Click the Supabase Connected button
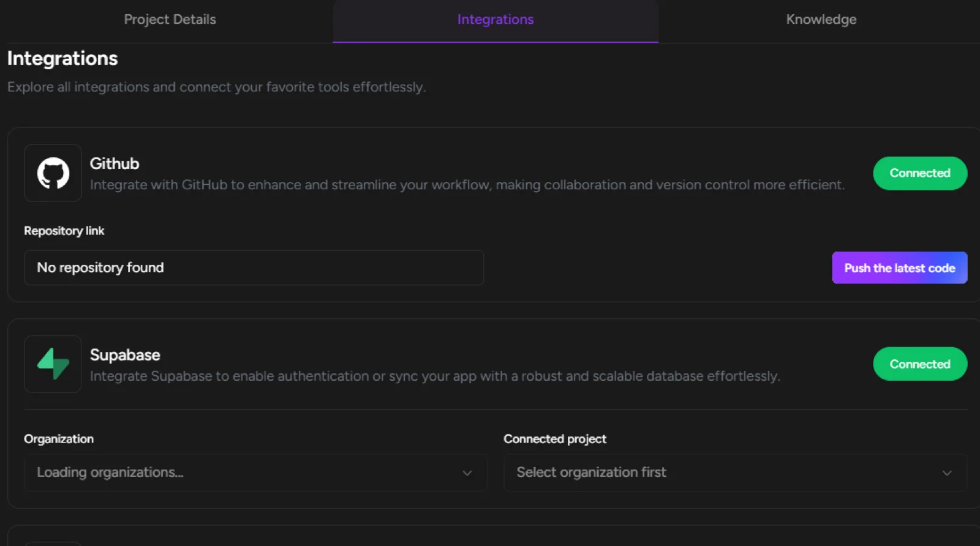980x546 pixels. pos(920,364)
